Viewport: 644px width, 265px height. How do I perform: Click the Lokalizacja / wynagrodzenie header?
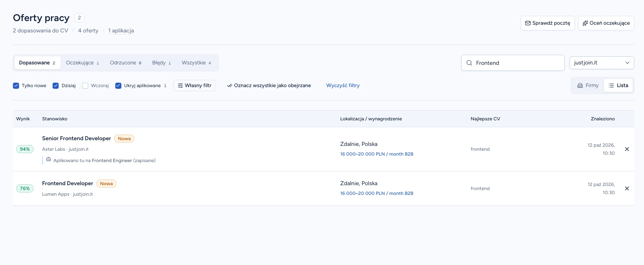(371, 119)
